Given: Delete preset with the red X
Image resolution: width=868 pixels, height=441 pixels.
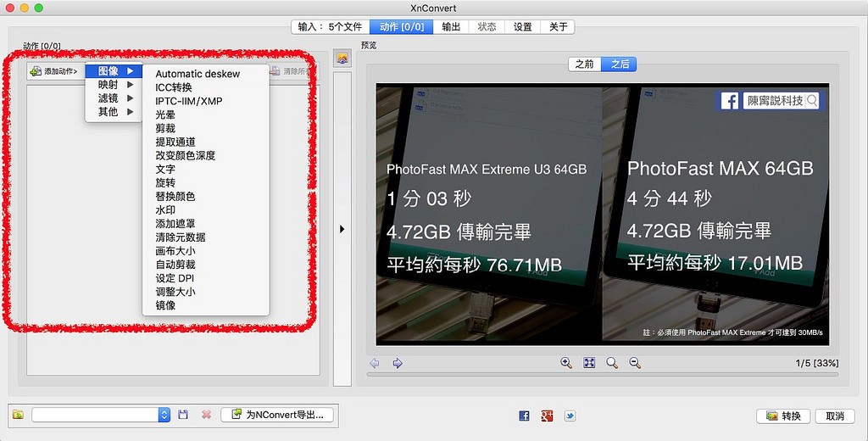Looking at the screenshot, I should [x=207, y=415].
